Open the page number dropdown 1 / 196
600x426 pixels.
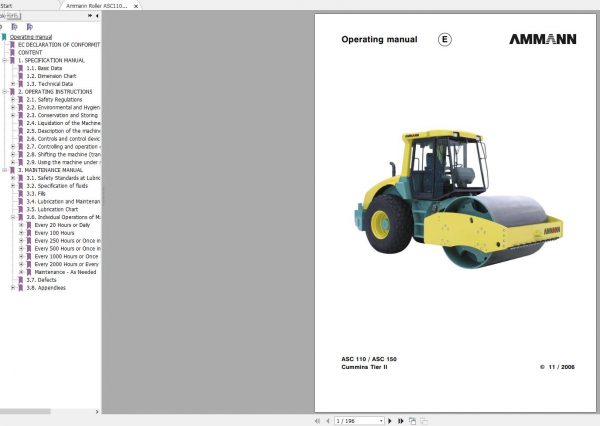381,421
